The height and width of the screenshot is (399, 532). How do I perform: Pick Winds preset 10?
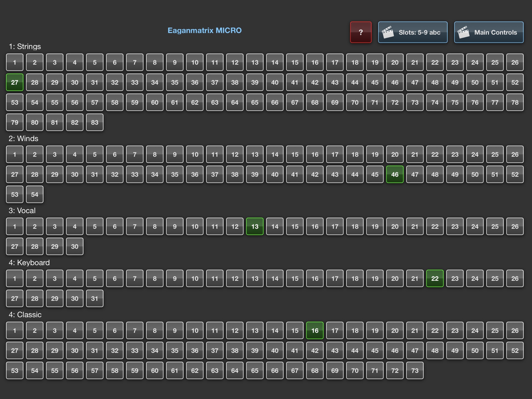tap(195, 154)
